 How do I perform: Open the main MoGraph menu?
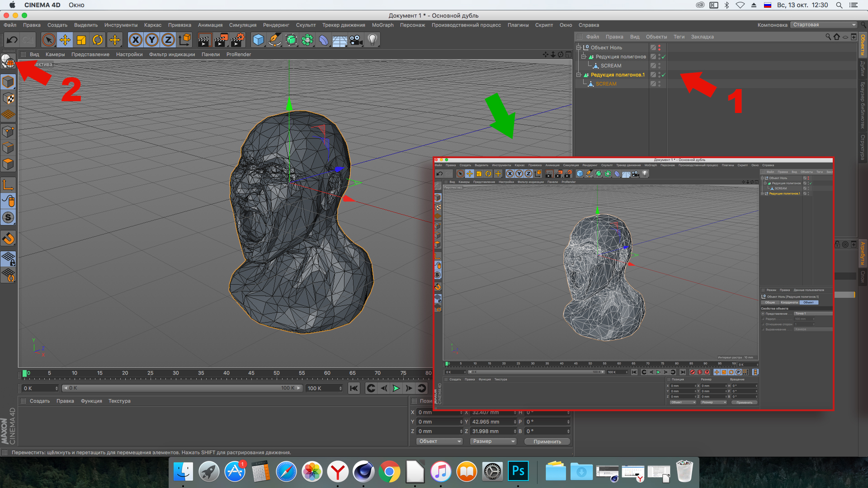point(383,25)
